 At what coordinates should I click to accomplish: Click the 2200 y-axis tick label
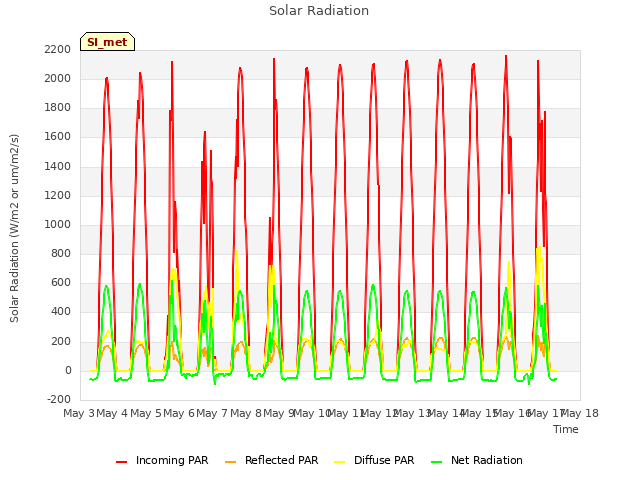[58, 49]
